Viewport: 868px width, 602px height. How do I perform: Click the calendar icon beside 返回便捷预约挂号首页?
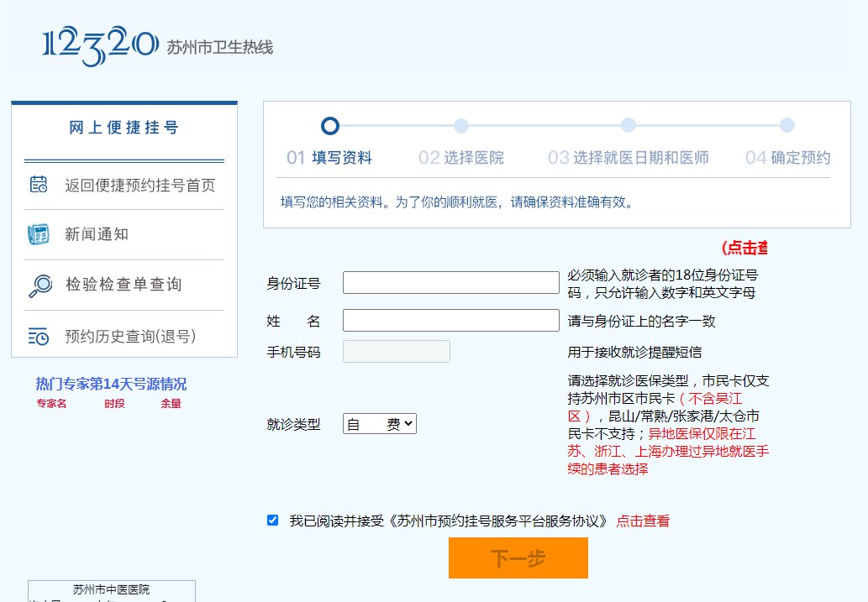(39, 185)
